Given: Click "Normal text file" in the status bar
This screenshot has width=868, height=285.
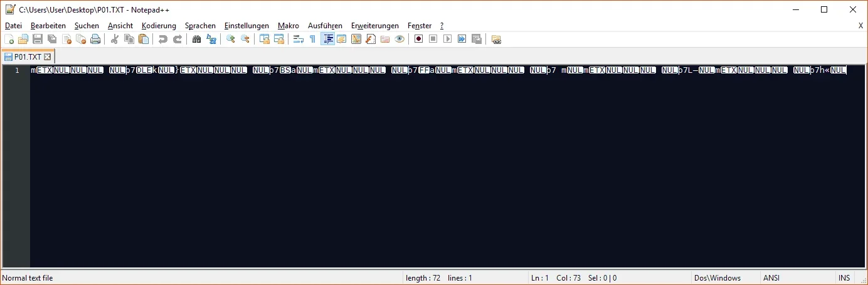Looking at the screenshot, I should point(28,278).
